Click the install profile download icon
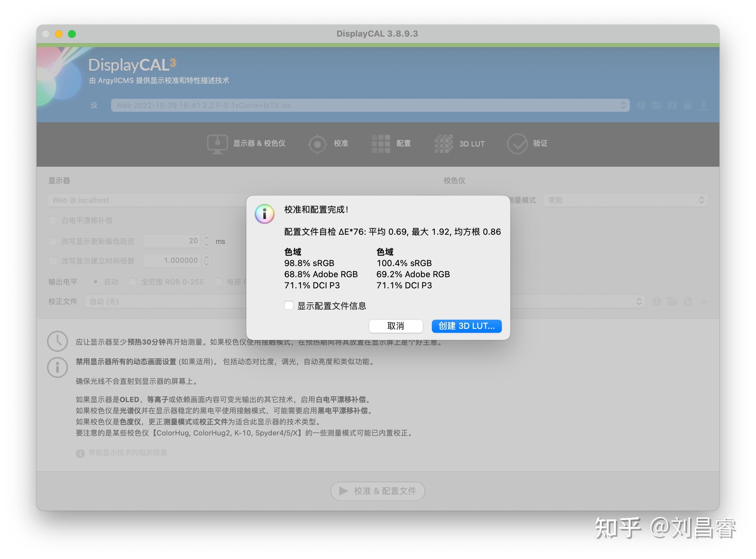 coord(704,105)
